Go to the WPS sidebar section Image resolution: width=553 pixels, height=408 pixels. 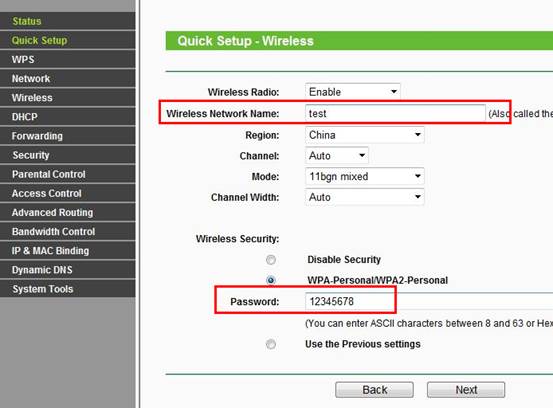(68, 59)
